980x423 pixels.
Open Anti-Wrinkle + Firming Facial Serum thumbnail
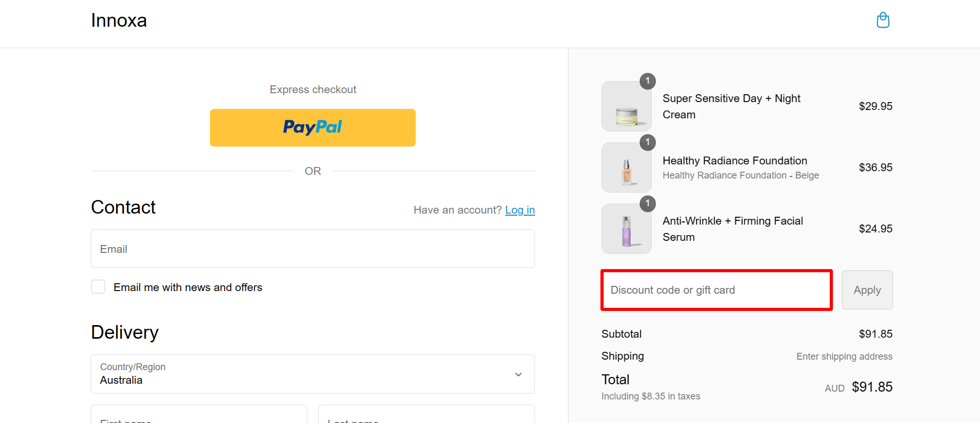pos(627,229)
